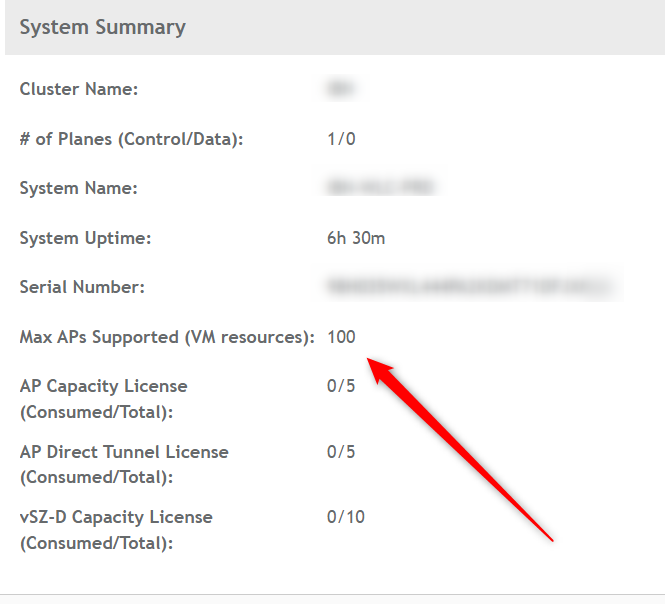Select the blurred Serial Number value
665x604 pixels.
coord(470,287)
